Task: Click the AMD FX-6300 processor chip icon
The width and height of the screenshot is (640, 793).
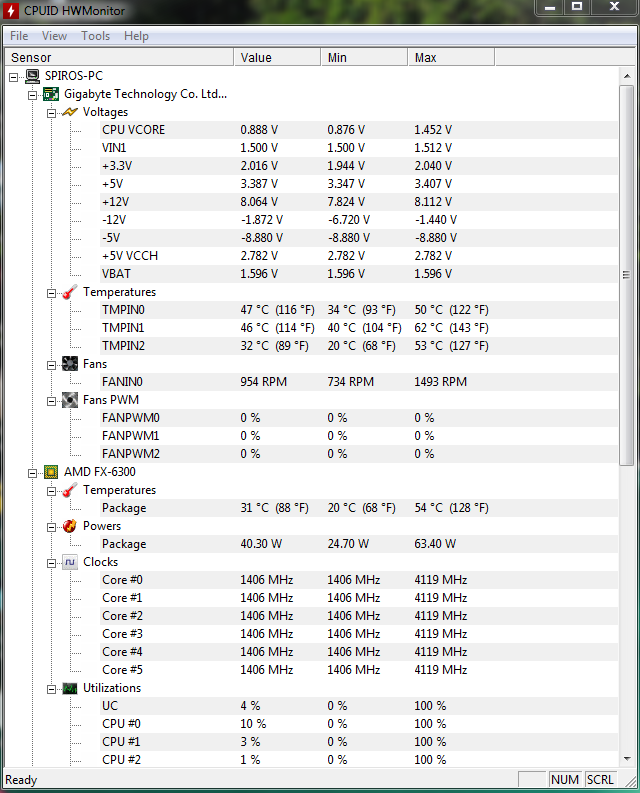Action: pyautogui.click(x=51, y=472)
